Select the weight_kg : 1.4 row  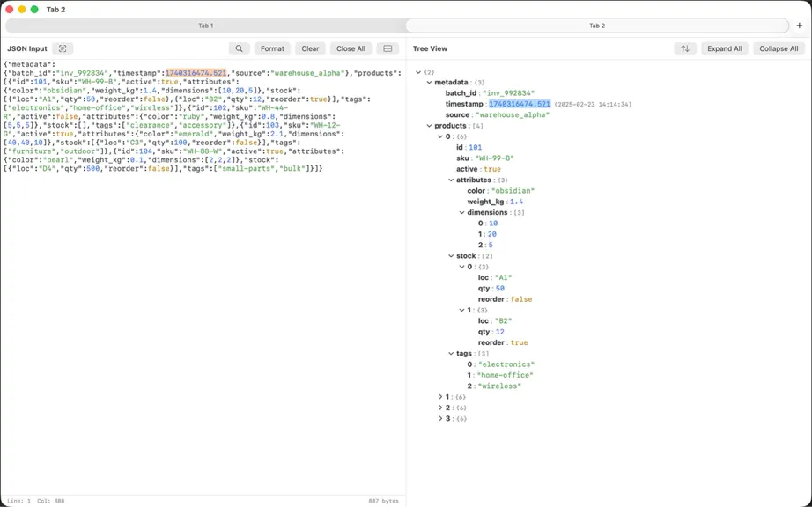pos(495,202)
